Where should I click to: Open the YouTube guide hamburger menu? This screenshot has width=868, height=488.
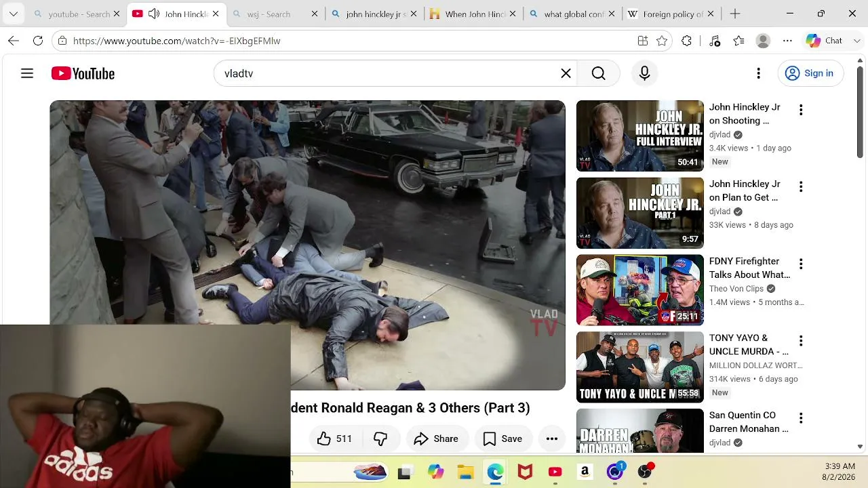[27, 73]
